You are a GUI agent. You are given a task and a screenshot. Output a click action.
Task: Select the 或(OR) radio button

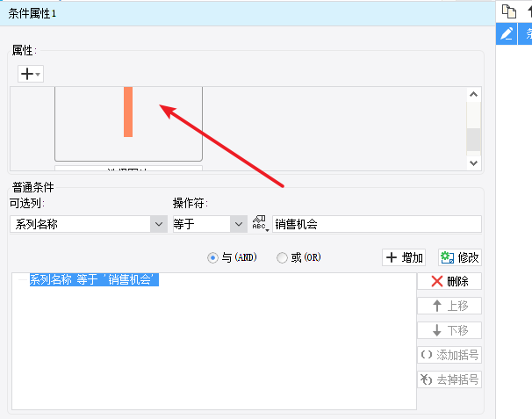click(x=282, y=258)
